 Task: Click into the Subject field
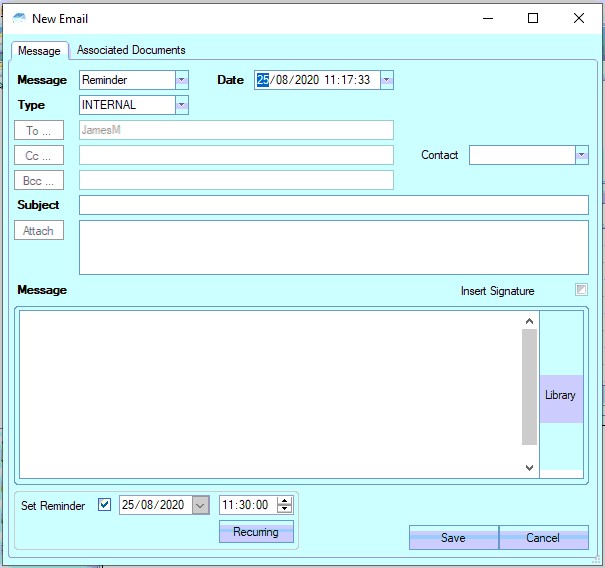coord(333,205)
